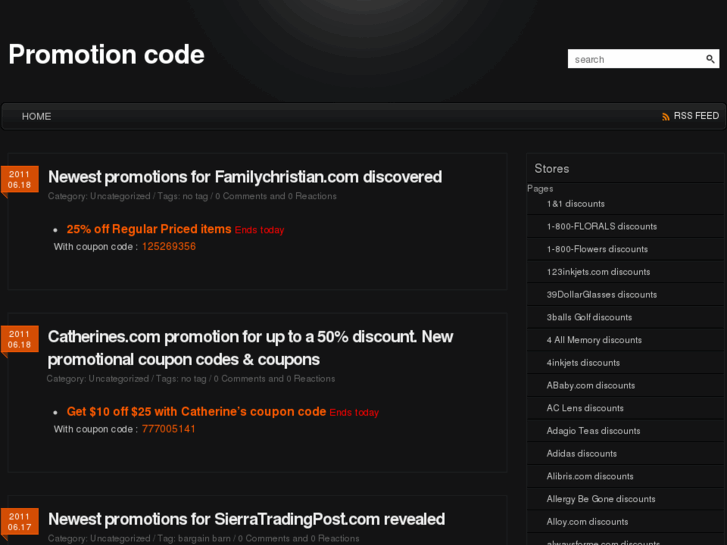This screenshot has height=545, width=727.
Task: Click coupon code 777005141
Action: 169,429
